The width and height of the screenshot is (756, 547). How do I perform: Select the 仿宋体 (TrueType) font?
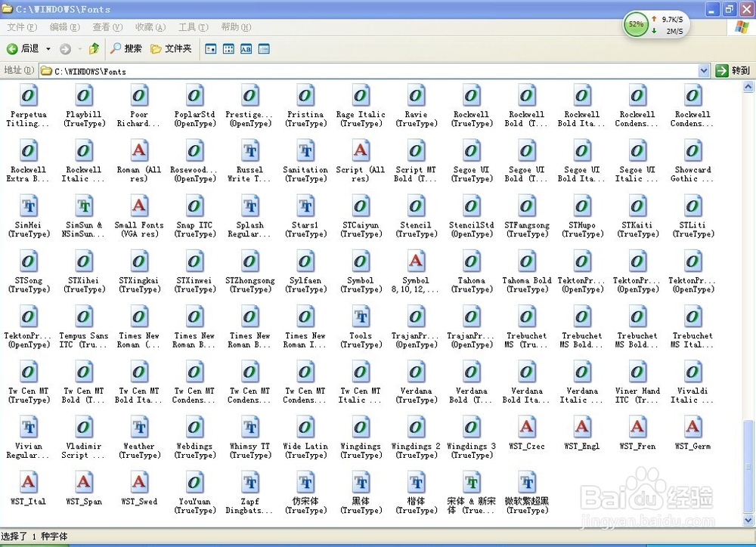305,483
